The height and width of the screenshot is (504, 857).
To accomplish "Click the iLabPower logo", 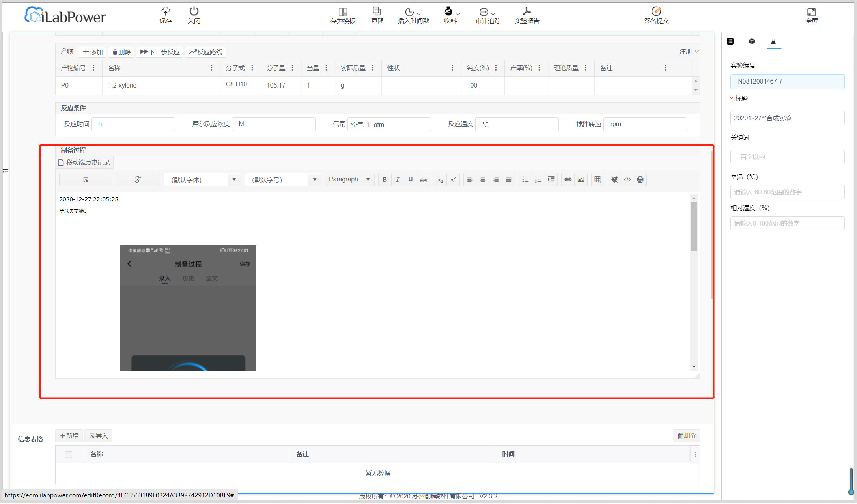I will pyautogui.click(x=65, y=16).
